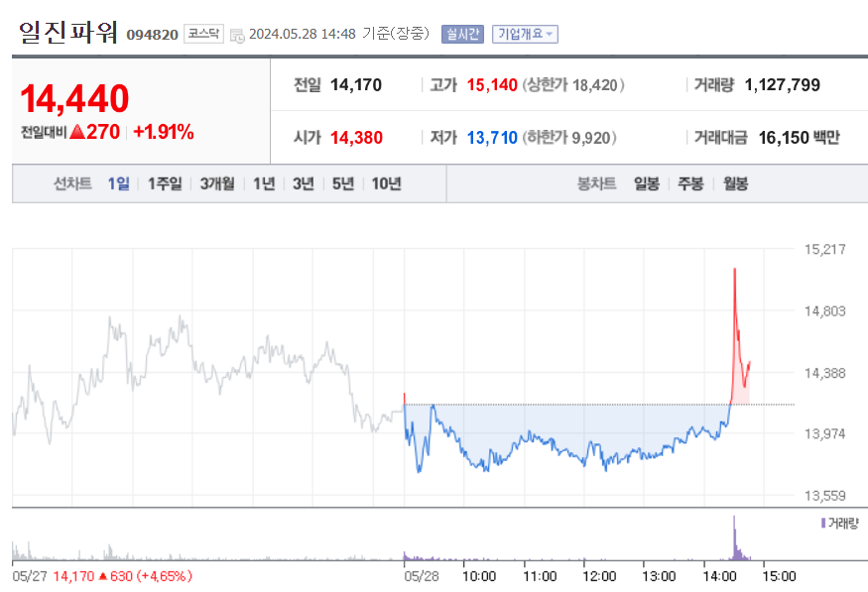This screenshot has height=592, width=868.
Task: Click the 05/27 14,170 summary text
Action: [102, 576]
